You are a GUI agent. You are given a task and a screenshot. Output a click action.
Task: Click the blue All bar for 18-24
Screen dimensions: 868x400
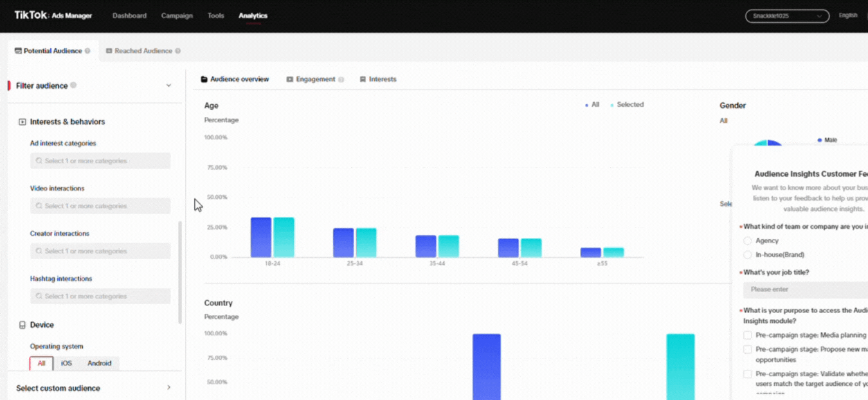click(261, 237)
